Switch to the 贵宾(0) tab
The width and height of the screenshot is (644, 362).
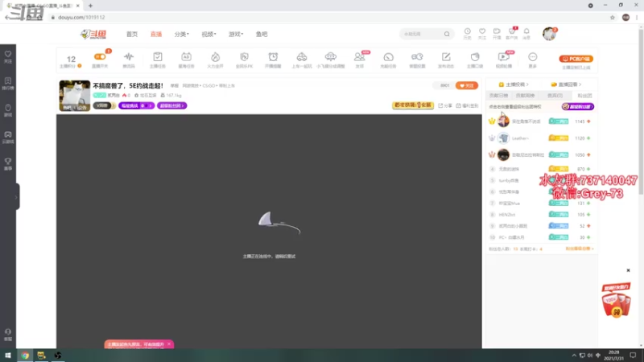pyautogui.click(x=555, y=95)
